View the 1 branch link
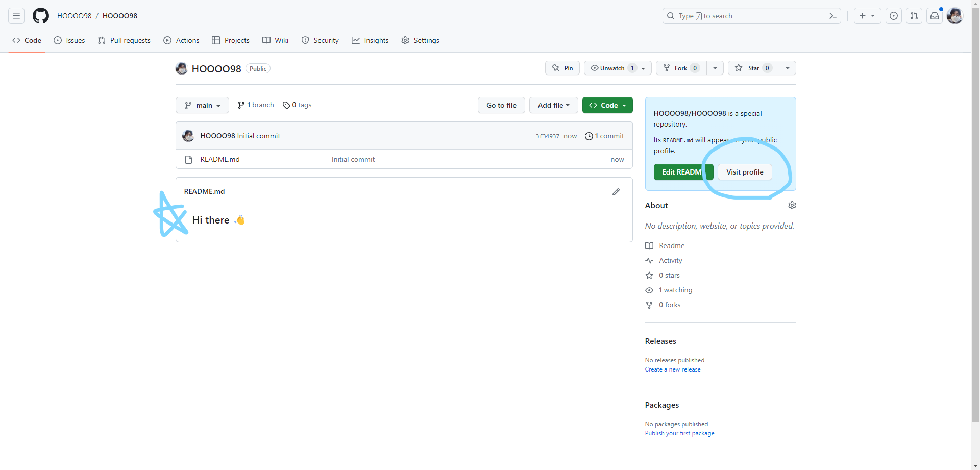The height and width of the screenshot is (470, 980). (256, 105)
